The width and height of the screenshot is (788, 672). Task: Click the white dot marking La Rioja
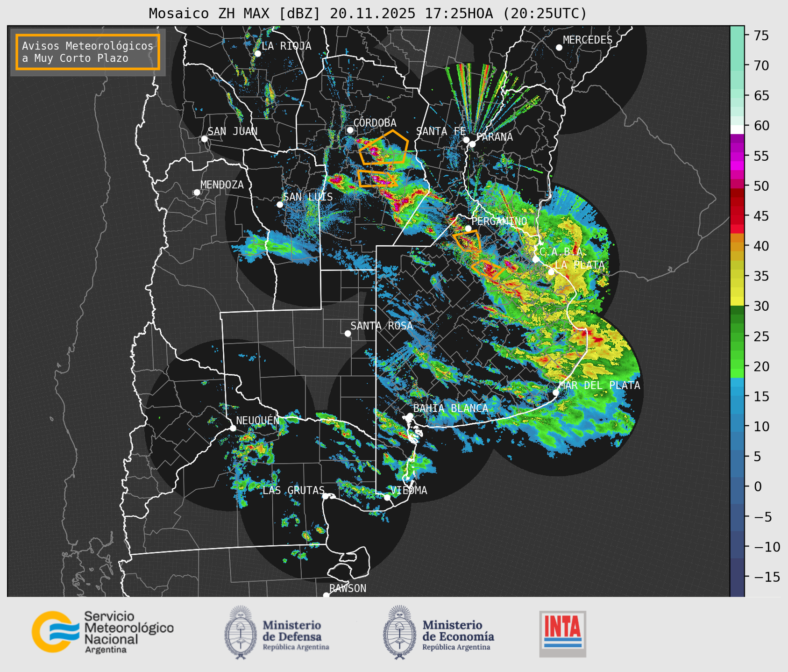pyautogui.click(x=258, y=54)
